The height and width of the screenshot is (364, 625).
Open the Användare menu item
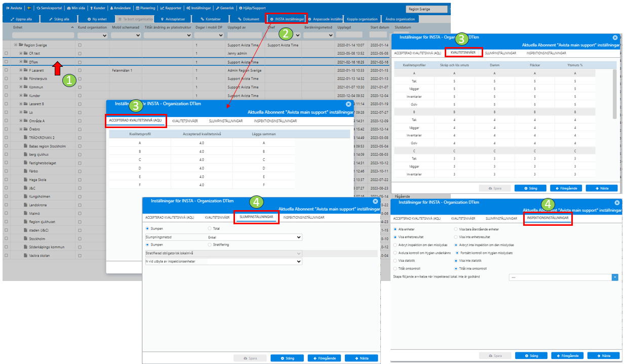[x=121, y=8]
